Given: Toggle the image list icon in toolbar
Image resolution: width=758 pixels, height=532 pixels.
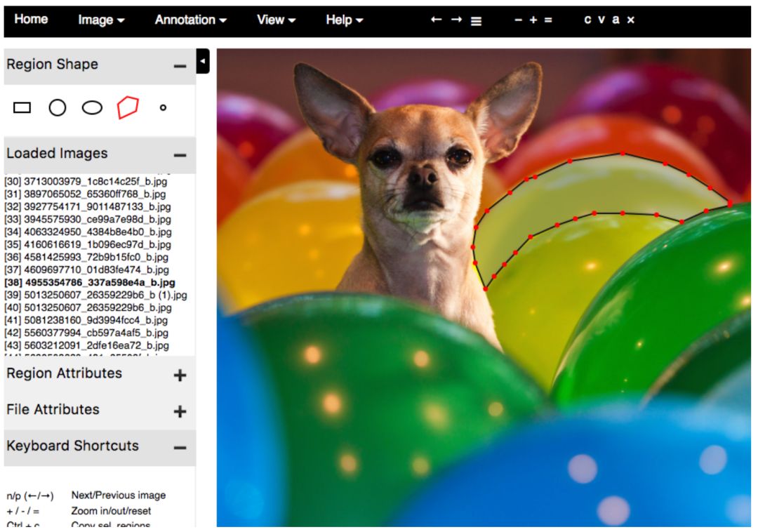Looking at the screenshot, I should click(476, 20).
